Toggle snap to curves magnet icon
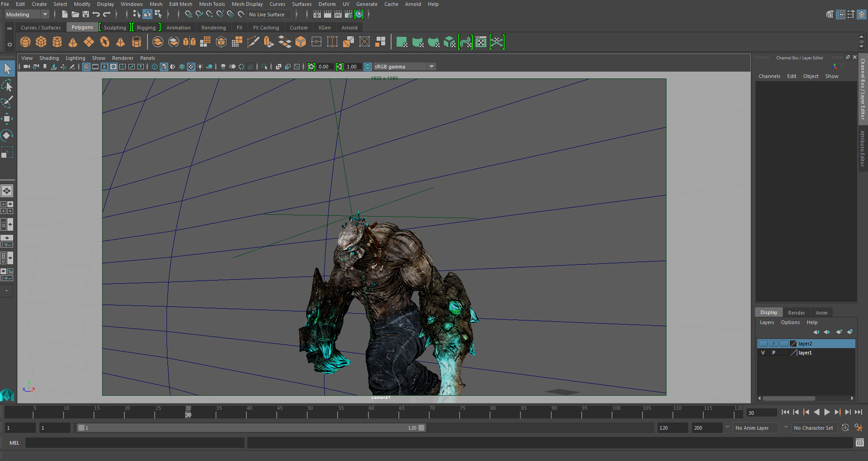This screenshot has height=461, width=868. pos(199,15)
